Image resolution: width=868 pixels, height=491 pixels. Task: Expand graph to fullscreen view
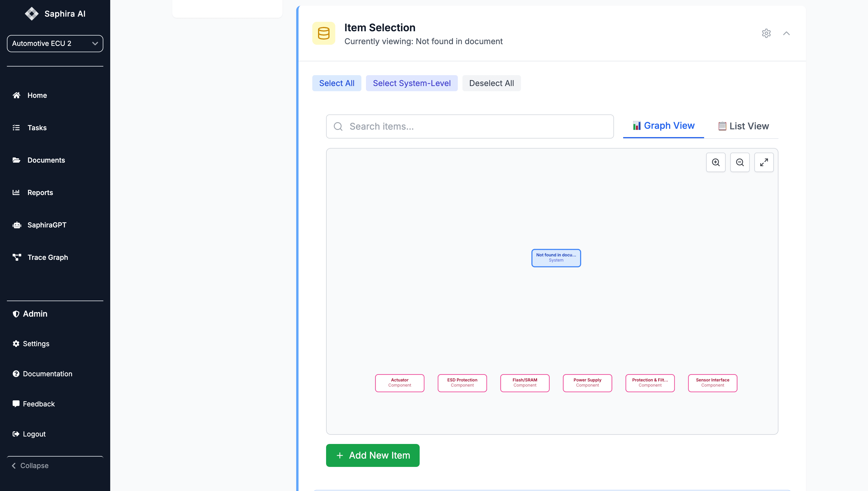point(764,162)
